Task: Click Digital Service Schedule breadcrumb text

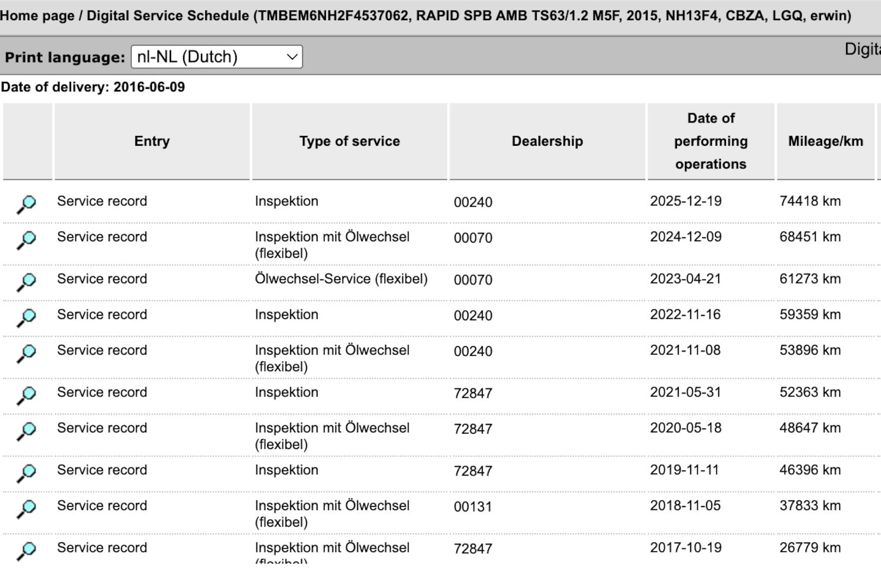Action: [x=168, y=16]
